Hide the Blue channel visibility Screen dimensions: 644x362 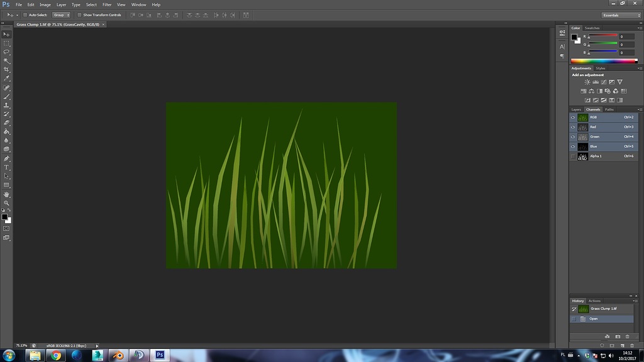click(x=573, y=146)
